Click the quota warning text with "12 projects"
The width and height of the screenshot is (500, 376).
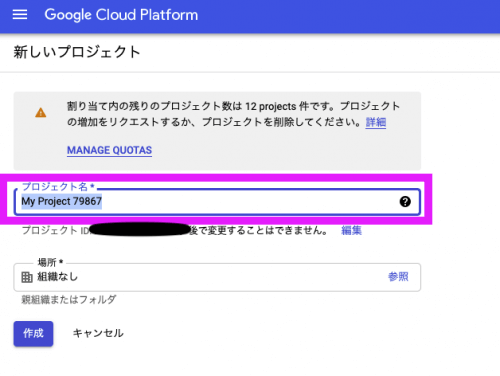coord(233,114)
